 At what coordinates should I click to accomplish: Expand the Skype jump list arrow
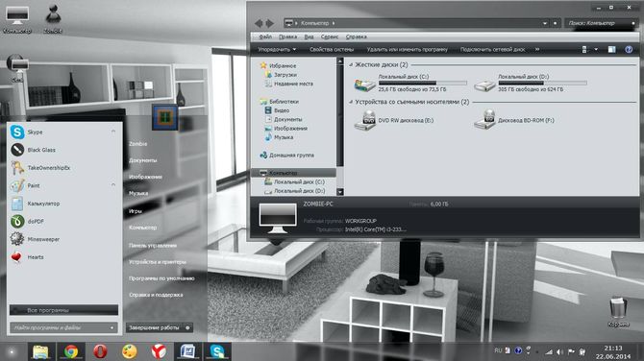coord(113,132)
